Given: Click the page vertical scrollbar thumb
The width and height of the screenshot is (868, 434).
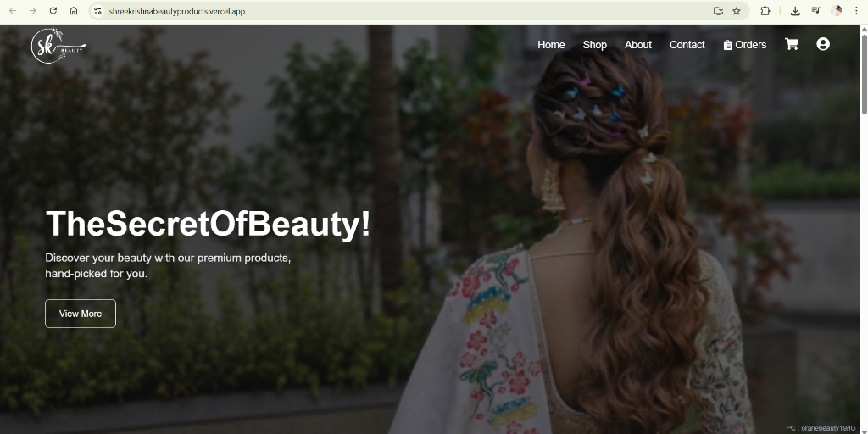Looking at the screenshot, I should click(864, 74).
